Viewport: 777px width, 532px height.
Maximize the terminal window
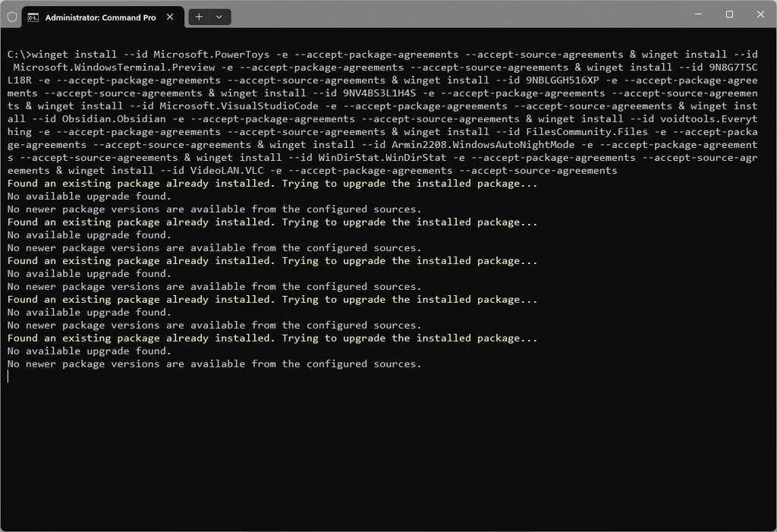tap(729, 14)
